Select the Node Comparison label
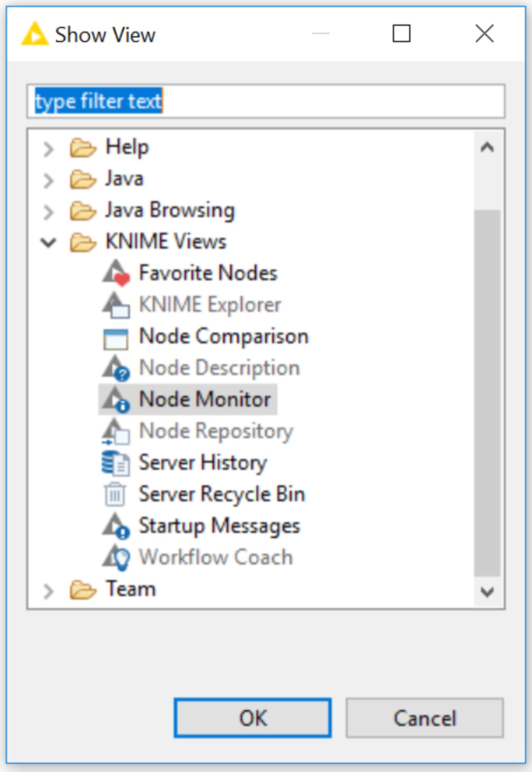532x772 pixels. [x=224, y=336]
